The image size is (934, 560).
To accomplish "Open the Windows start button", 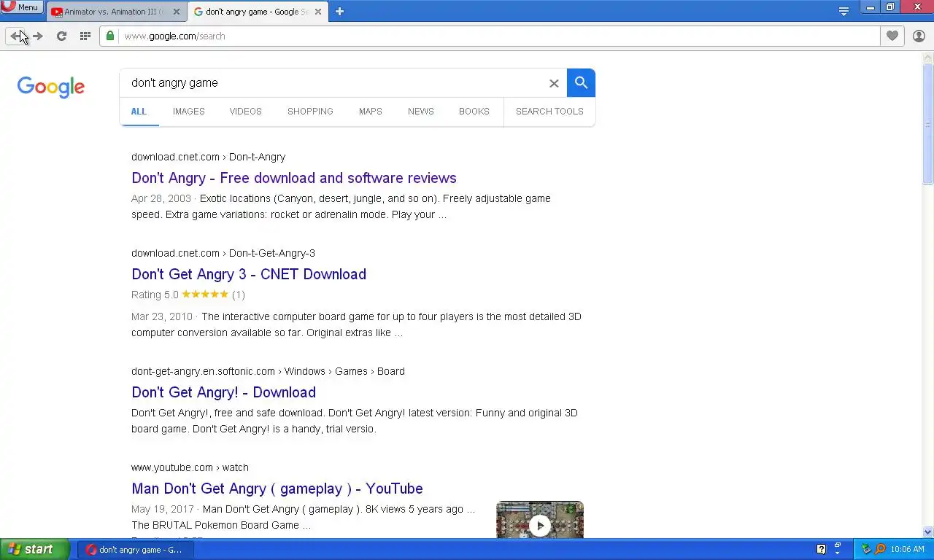I will [x=34, y=550].
